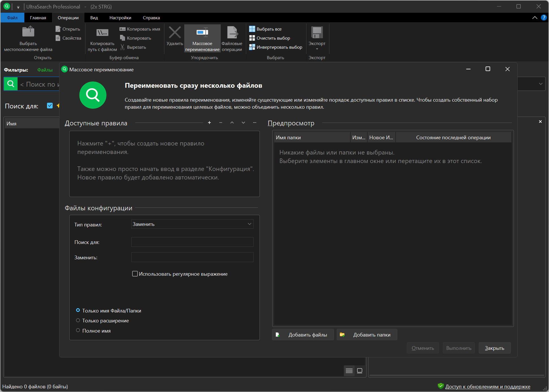Click Копировать путь с файлом icon

[102, 33]
